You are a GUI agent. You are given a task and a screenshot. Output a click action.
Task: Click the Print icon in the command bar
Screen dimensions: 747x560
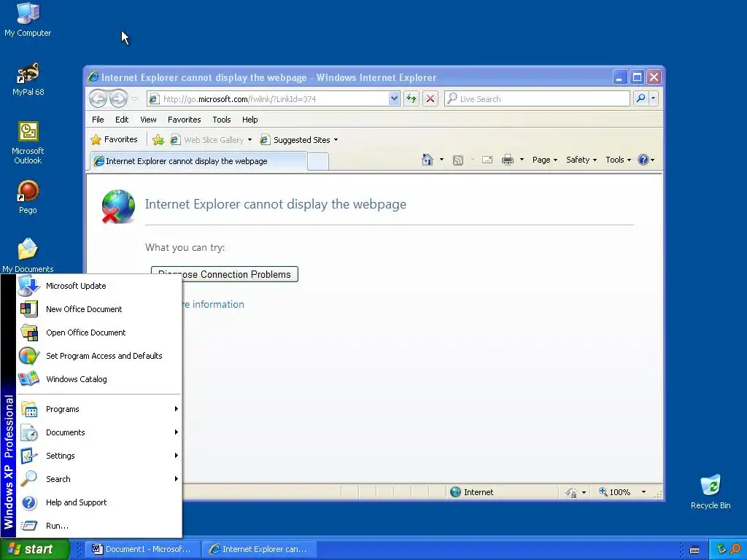tap(508, 160)
